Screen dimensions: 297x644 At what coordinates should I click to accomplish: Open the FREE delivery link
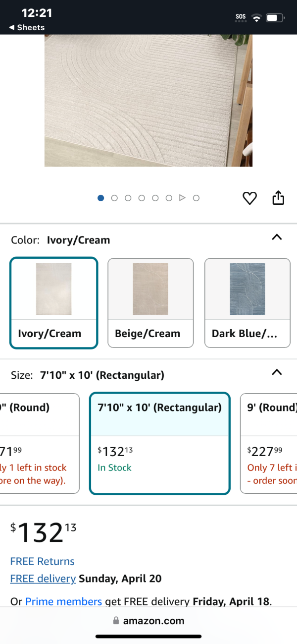point(43,579)
